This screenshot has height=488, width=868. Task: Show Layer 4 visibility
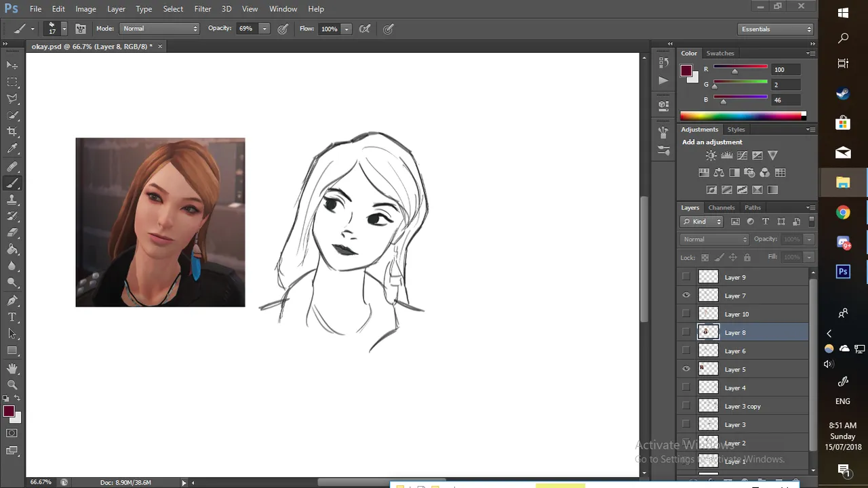pyautogui.click(x=686, y=388)
